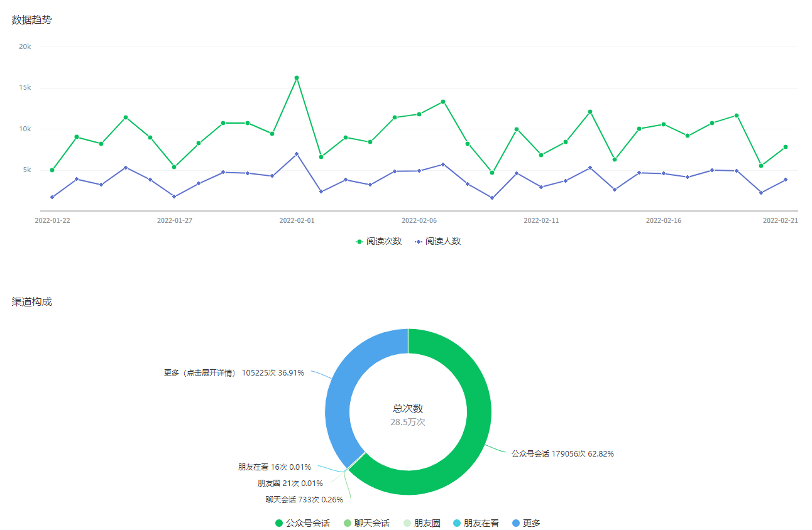
Task: Click the 20k y-axis label
Action: tap(25, 46)
